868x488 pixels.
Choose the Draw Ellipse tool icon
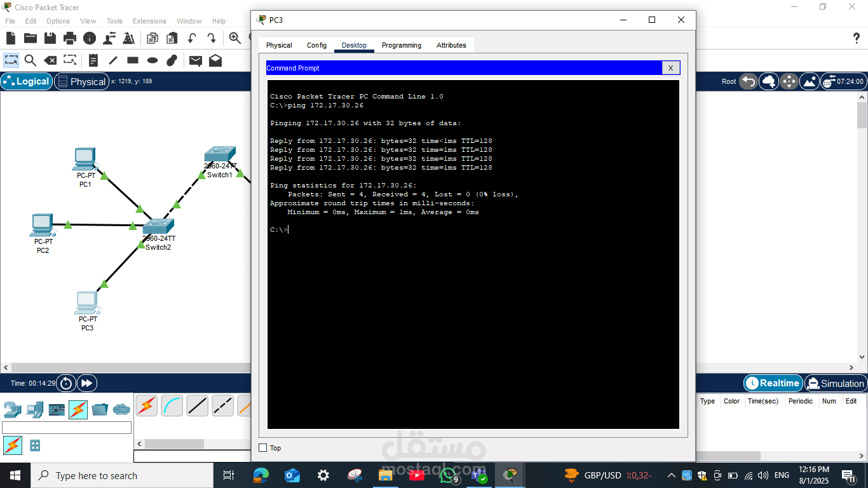coord(153,60)
